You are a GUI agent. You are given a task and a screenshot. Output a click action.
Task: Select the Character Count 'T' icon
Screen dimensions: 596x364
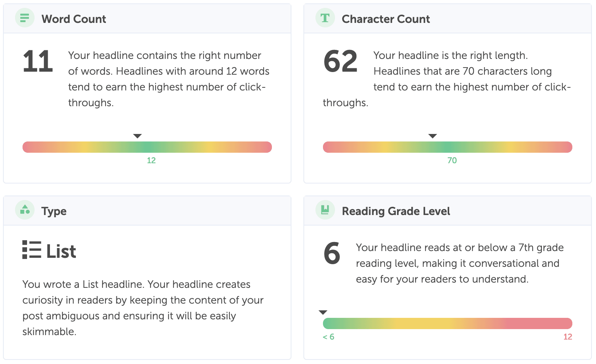click(x=324, y=18)
